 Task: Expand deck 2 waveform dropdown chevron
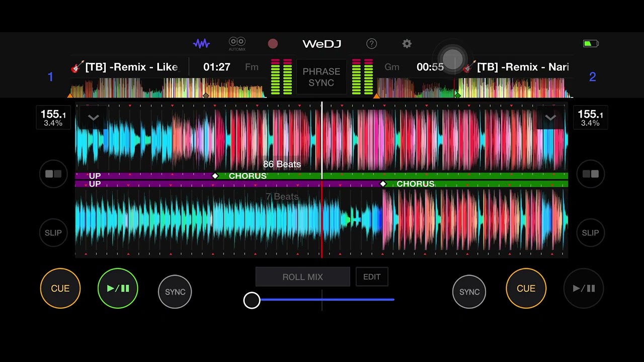(x=550, y=118)
